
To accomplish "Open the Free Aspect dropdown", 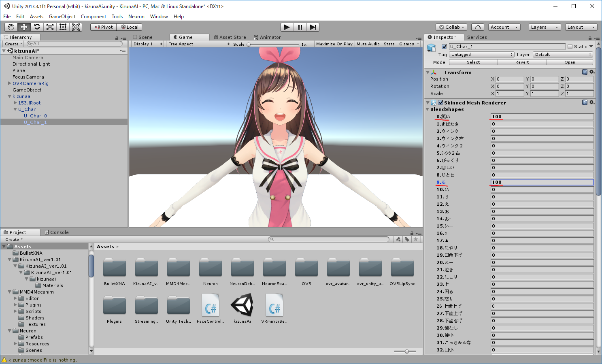I will tap(198, 44).
